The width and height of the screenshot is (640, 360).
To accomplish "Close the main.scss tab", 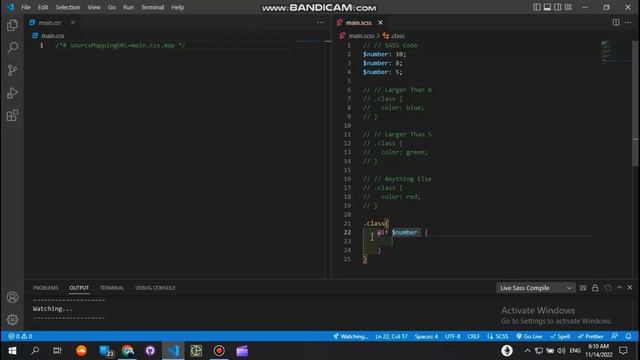I will [x=380, y=22].
